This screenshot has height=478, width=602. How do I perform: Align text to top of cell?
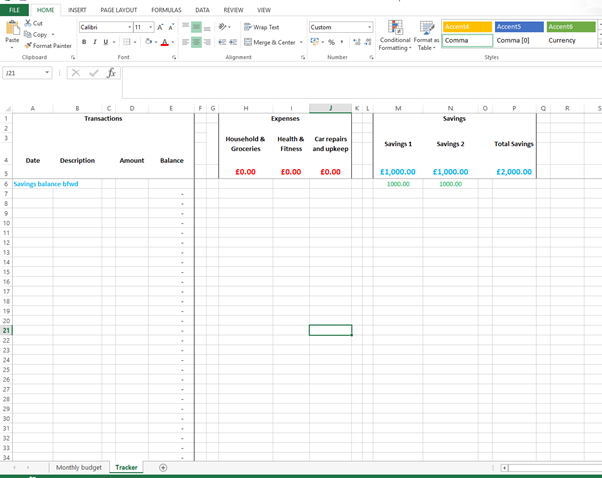[185, 27]
